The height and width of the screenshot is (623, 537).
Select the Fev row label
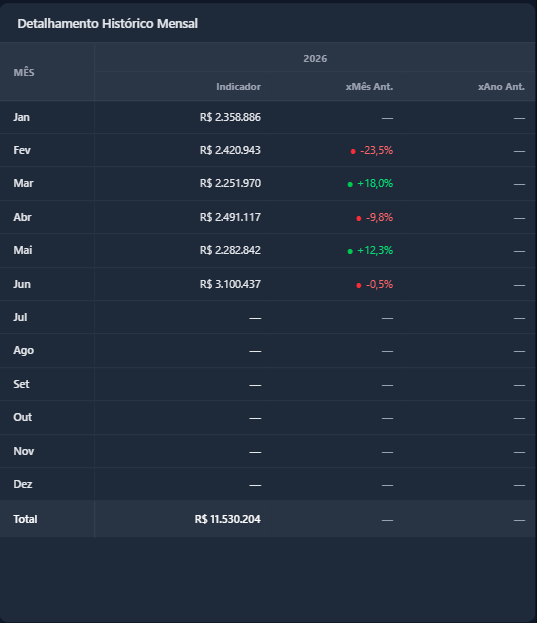point(22,150)
